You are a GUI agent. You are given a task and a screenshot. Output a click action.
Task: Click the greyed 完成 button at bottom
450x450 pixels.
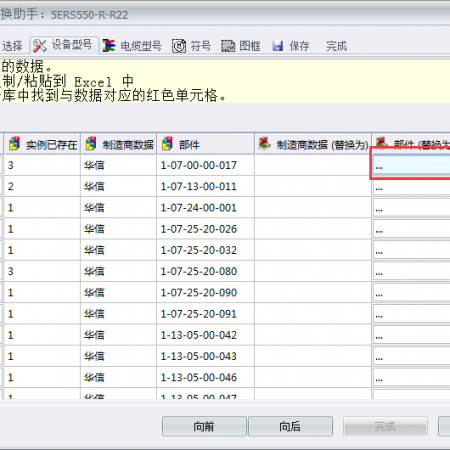pyautogui.click(x=385, y=426)
